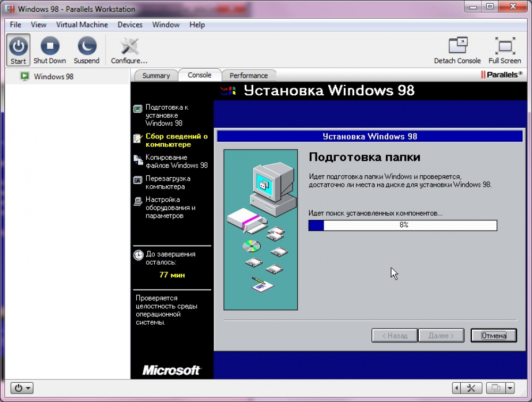Open the File menu
Viewport: 532px width, 402px height.
click(x=15, y=25)
